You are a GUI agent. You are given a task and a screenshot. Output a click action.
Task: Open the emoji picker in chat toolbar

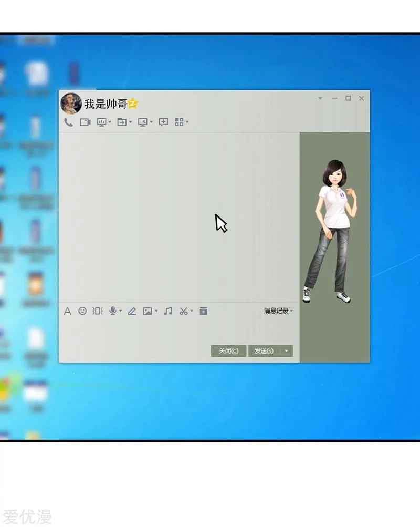pos(82,311)
